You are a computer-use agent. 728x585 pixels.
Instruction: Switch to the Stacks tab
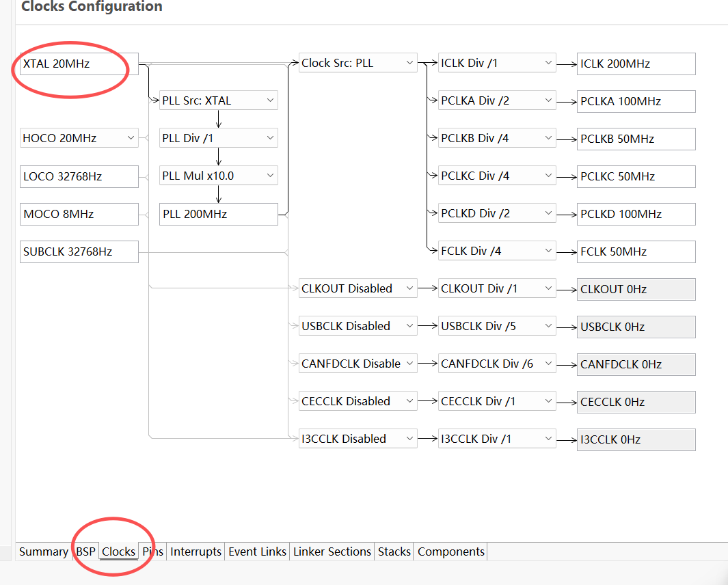[x=394, y=552]
